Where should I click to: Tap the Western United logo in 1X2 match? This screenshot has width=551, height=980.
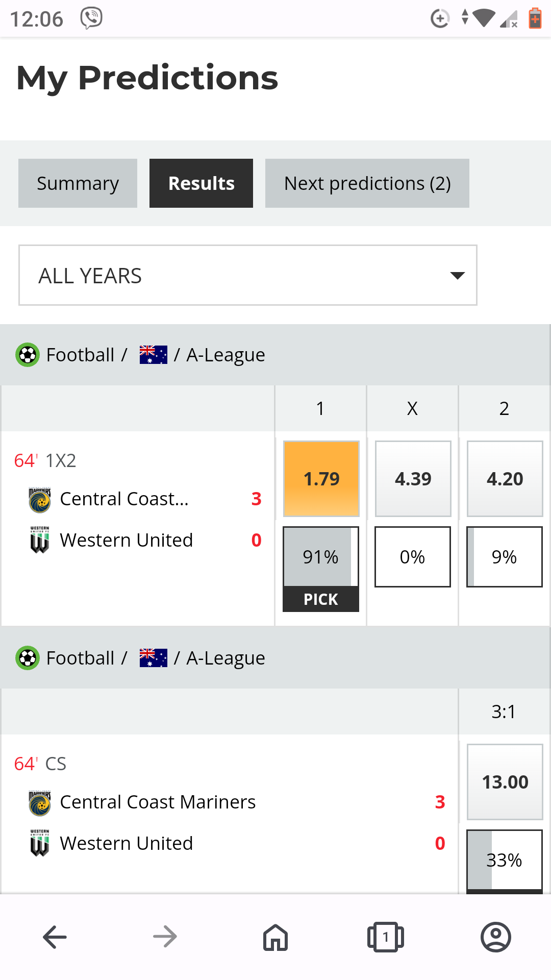click(x=40, y=540)
